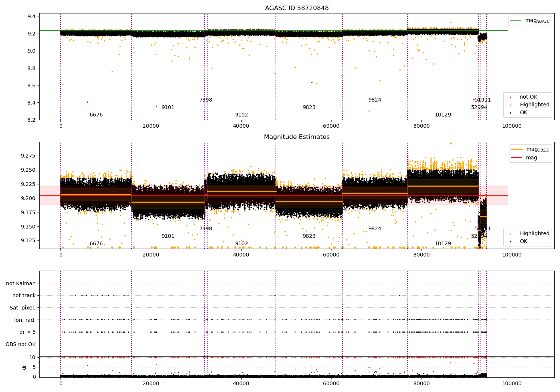Image resolution: width=560 pixels, height=392 pixels.
Task: Click the 'Ion. rad.' y-axis label
Action: 25,320
